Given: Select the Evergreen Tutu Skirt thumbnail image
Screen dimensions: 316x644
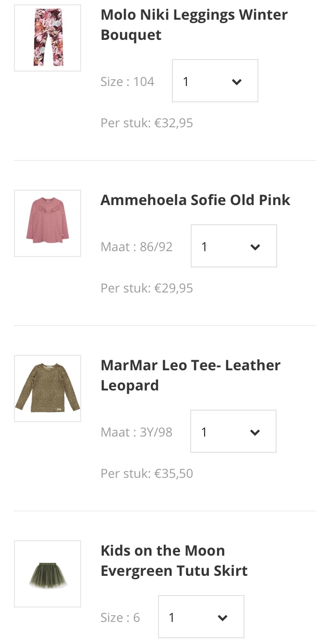Looking at the screenshot, I should [48, 574].
